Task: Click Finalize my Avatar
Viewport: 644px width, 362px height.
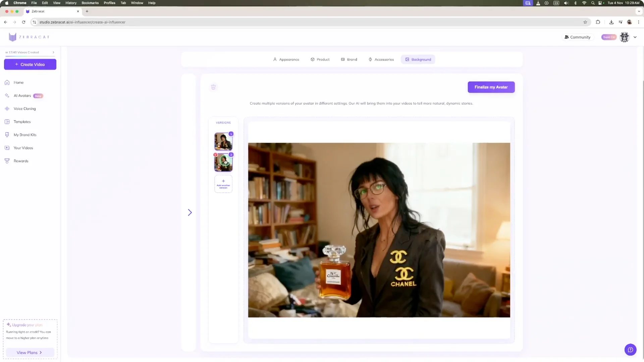Action: [491, 87]
